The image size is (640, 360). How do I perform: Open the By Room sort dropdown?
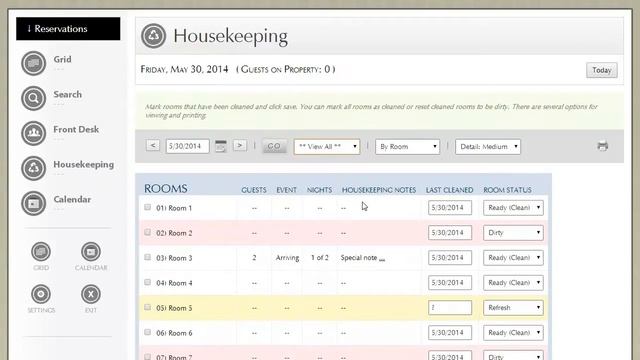point(407,147)
